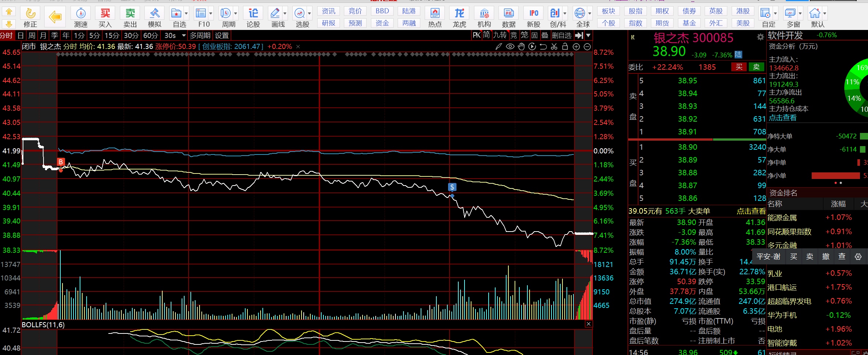Open the 多周期 multi-period tab
This screenshot has width=868, height=355.
pos(200,35)
